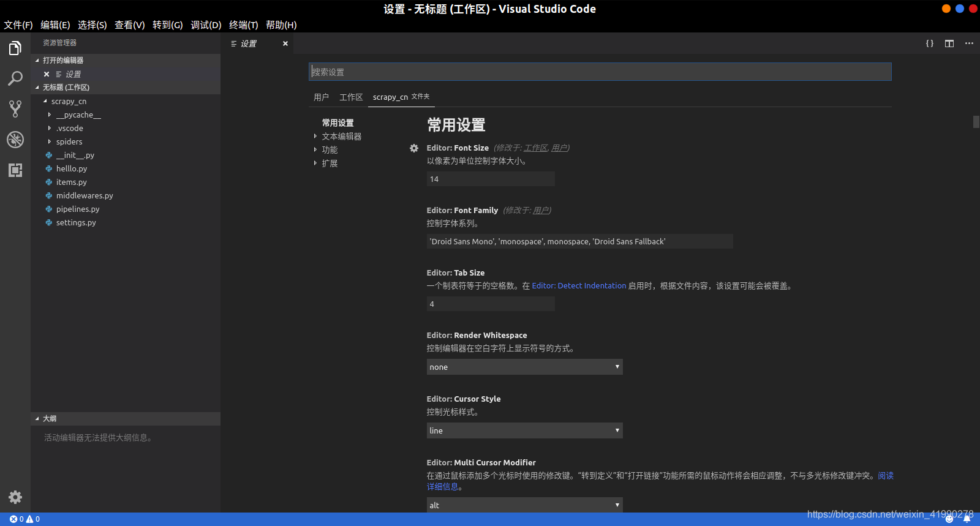The width and height of the screenshot is (980, 526).
Task: Click the Python icon of helllo.py
Action: tap(48, 168)
